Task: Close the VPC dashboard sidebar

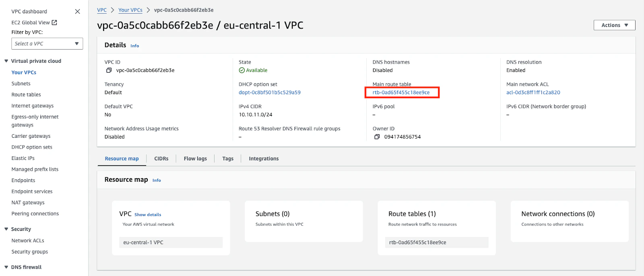Action: coord(78,12)
